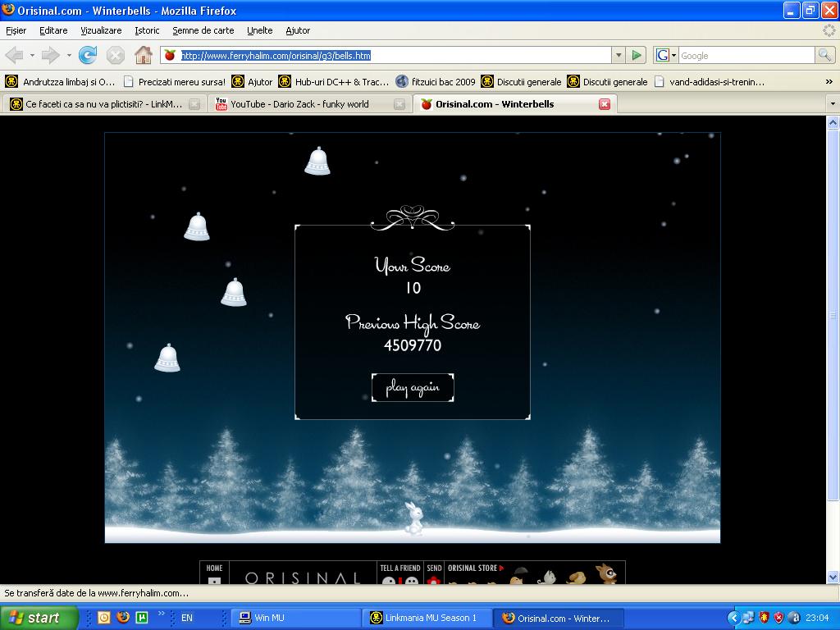Switch to the Win MU taskbar window
The image size is (840, 630).
click(295, 618)
